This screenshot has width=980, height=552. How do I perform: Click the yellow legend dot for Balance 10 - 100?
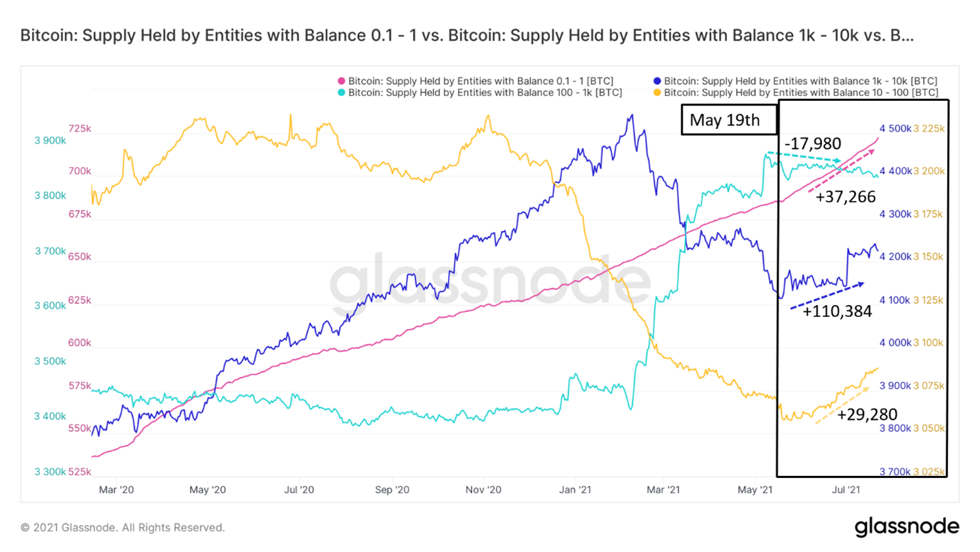click(x=658, y=93)
